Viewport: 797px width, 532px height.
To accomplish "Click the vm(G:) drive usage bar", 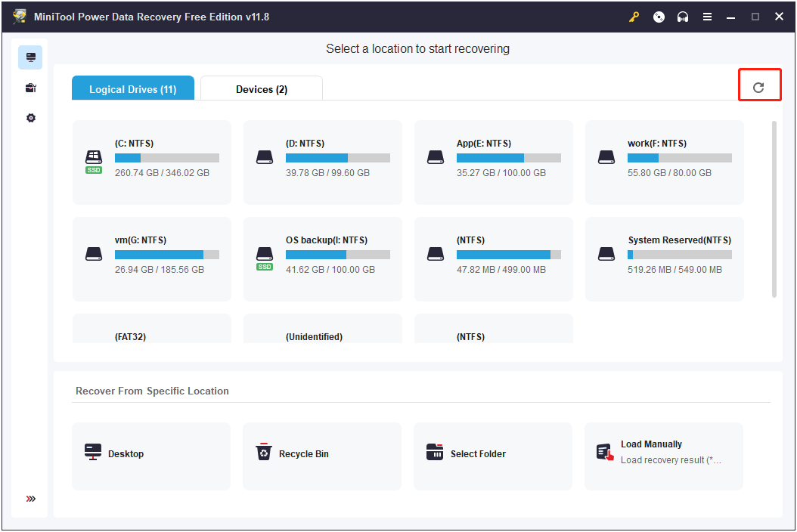I will coord(166,255).
